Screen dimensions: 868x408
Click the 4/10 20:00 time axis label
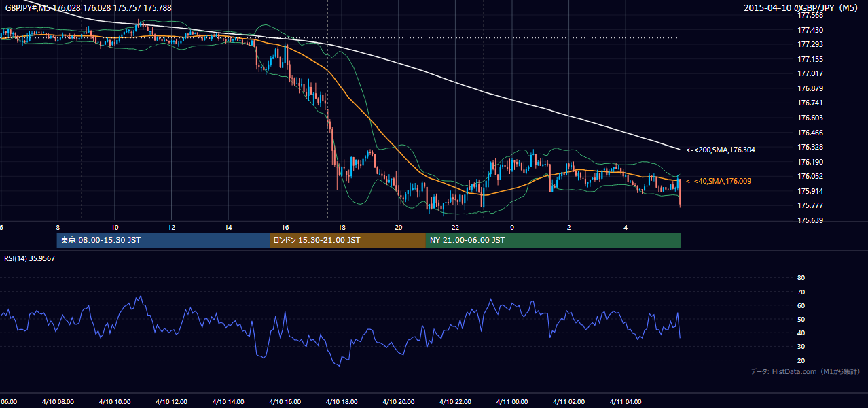coord(399,402)
